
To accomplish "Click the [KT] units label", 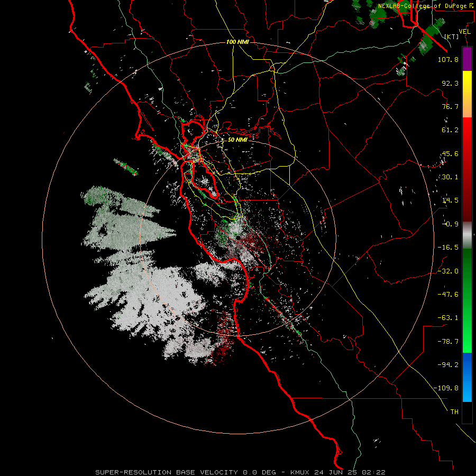I will click(x=452, y=36).
